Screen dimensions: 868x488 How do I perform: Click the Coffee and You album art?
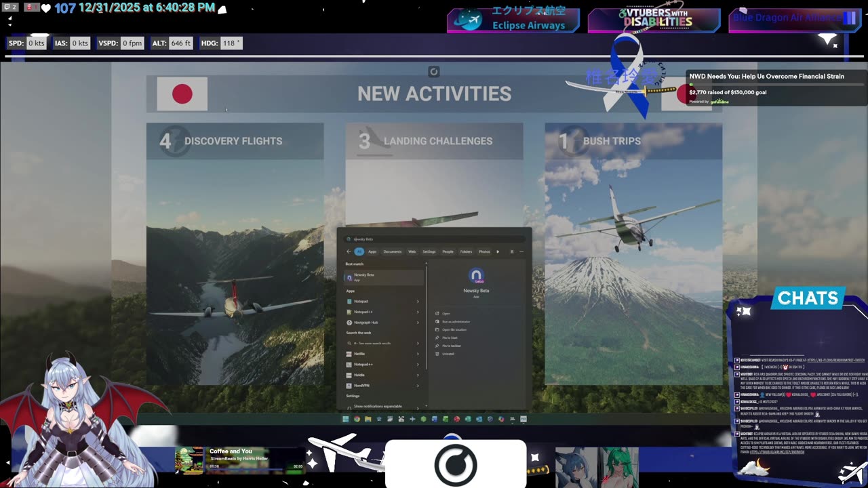pos(189,460)
